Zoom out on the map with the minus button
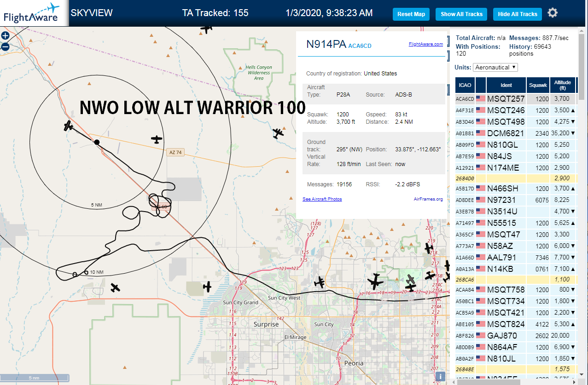Image resolution: width=588 pixels, height=385 pixels. 5,46
